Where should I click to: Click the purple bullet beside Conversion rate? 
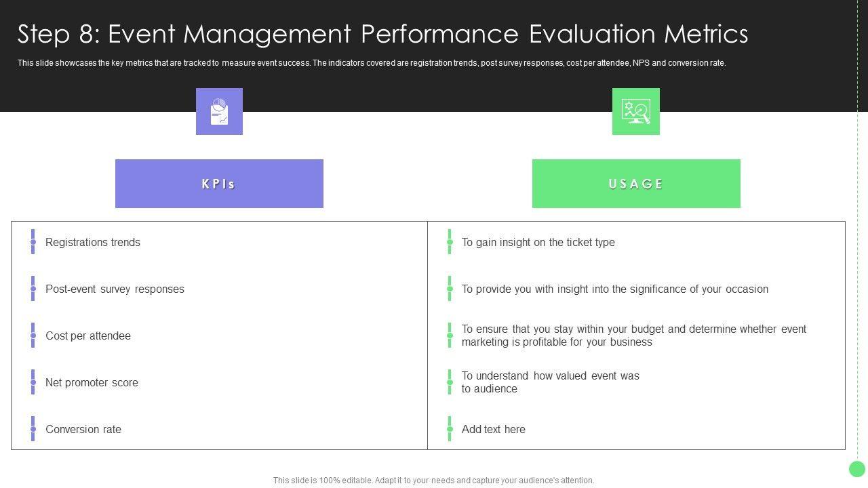pyautogui.click(x=33, y=429)
